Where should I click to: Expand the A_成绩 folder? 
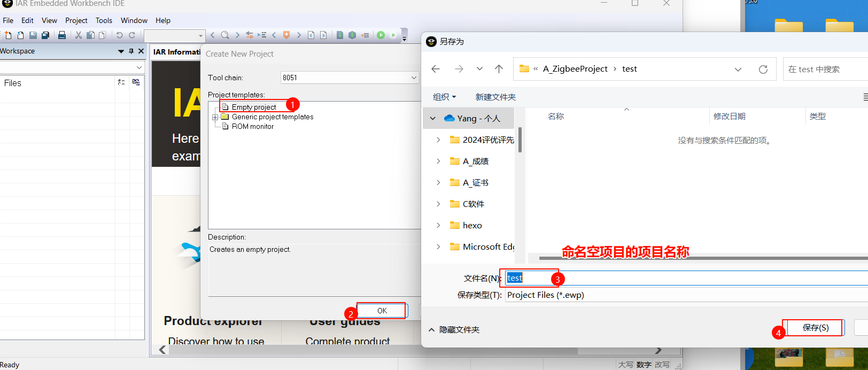(x=438, y=161)
